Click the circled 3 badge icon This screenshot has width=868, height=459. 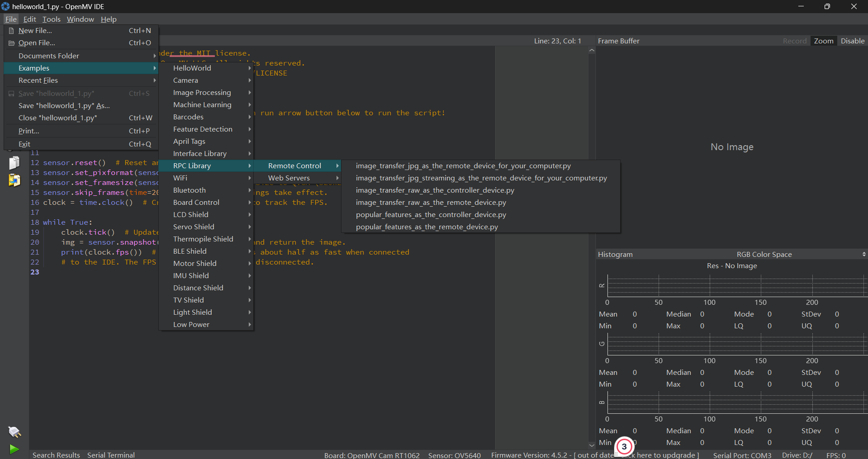pos(624,447)
